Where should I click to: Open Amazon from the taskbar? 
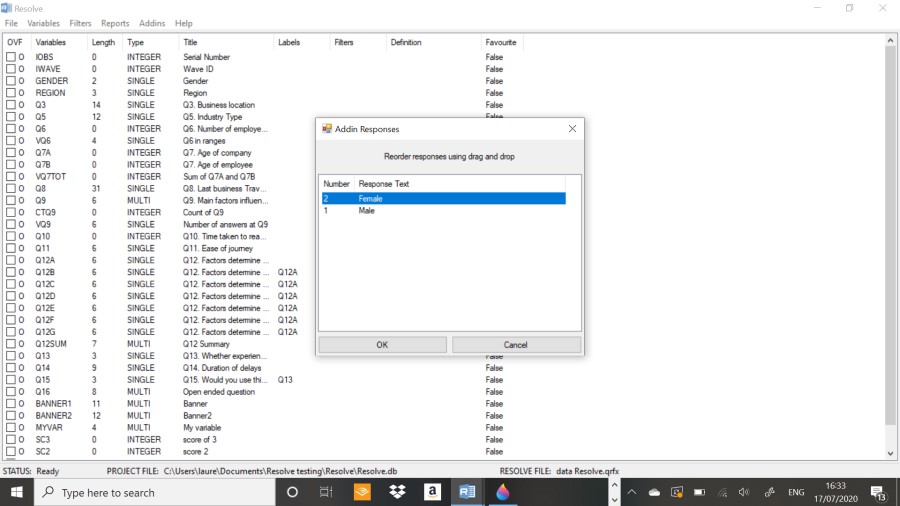tap(432, 492)
